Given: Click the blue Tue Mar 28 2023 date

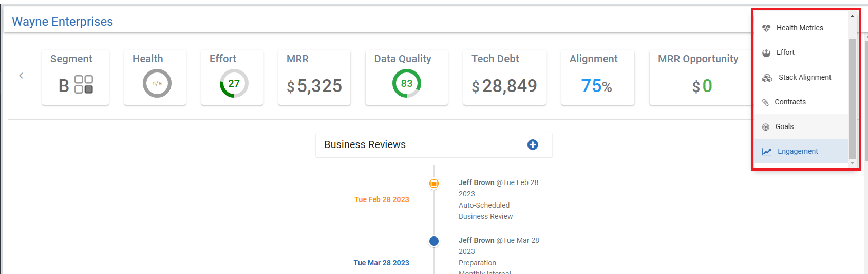Looking at the screenshot, I should click(382, 263).
